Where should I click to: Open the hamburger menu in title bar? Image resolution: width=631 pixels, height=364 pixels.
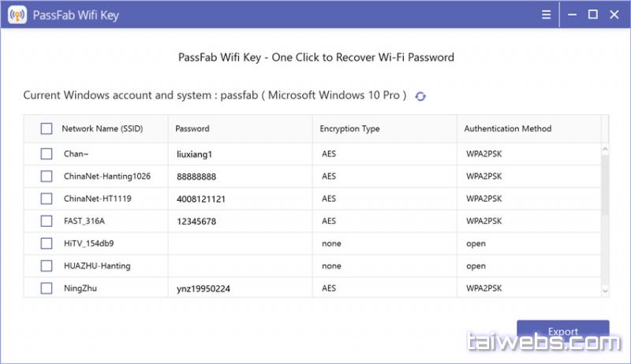[547, 15]
